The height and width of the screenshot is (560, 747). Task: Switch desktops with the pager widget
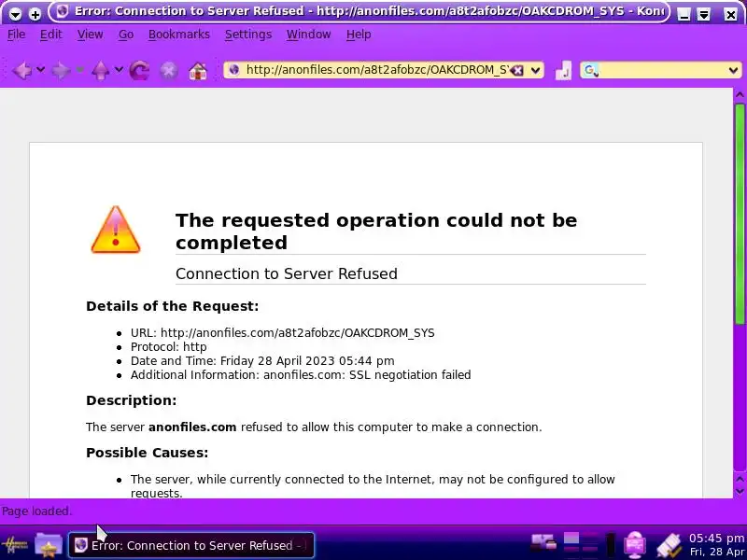(581, 545)
